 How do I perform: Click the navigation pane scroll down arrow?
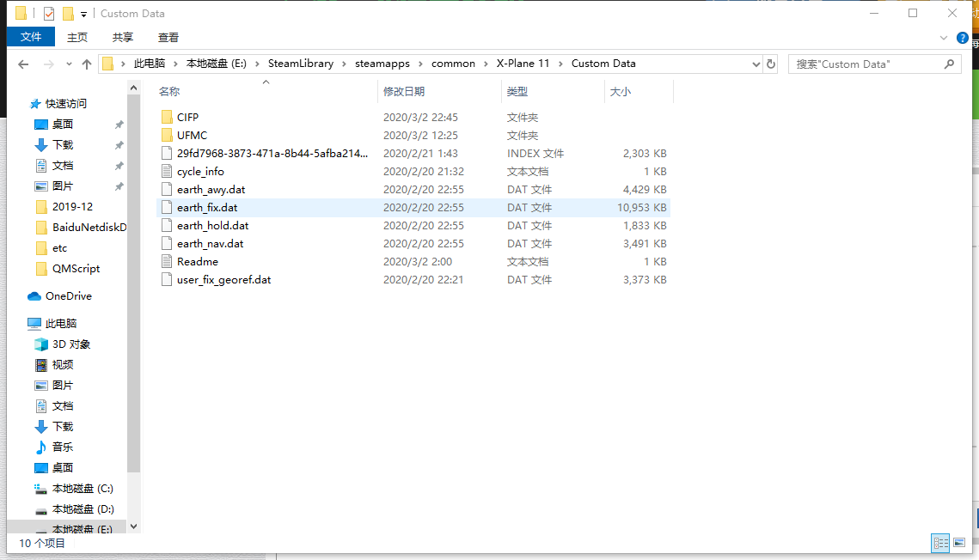(133, 527)
